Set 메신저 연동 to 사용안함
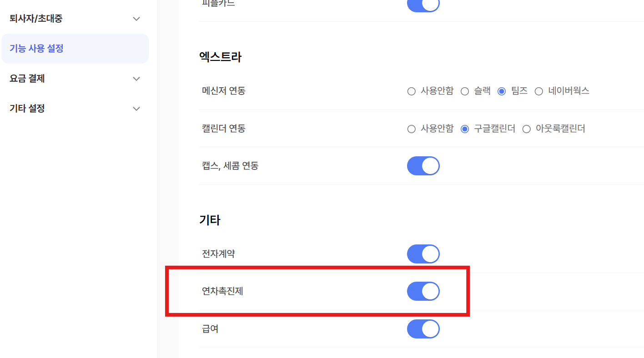This screenshot has height=358, width=644. click(x=412, y=91)
